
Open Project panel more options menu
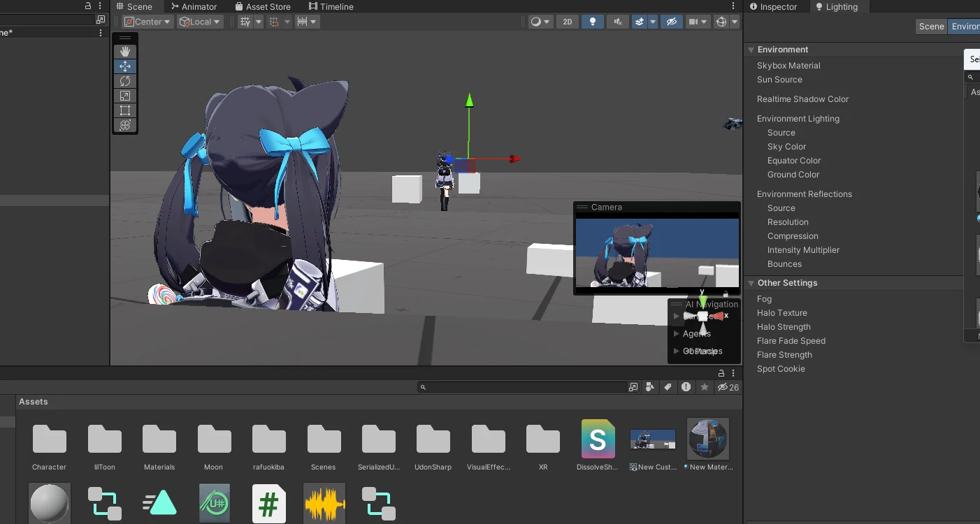click(733, 373)
